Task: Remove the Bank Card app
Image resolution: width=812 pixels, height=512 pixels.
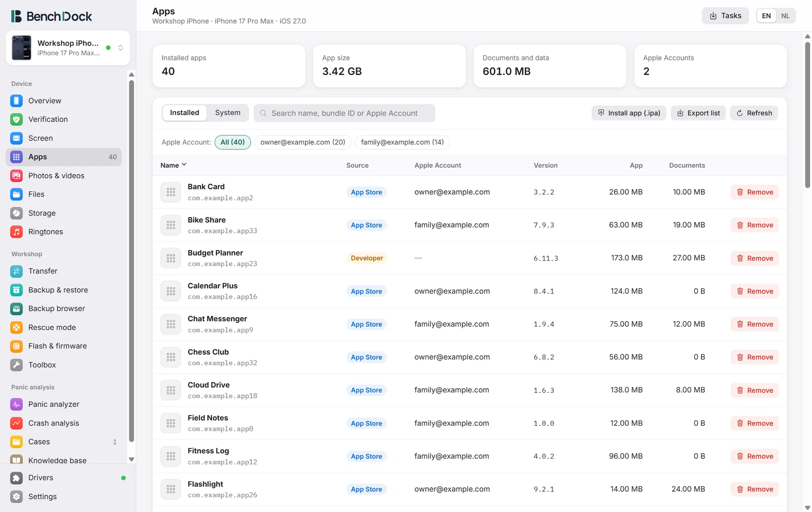Action: 755,192
